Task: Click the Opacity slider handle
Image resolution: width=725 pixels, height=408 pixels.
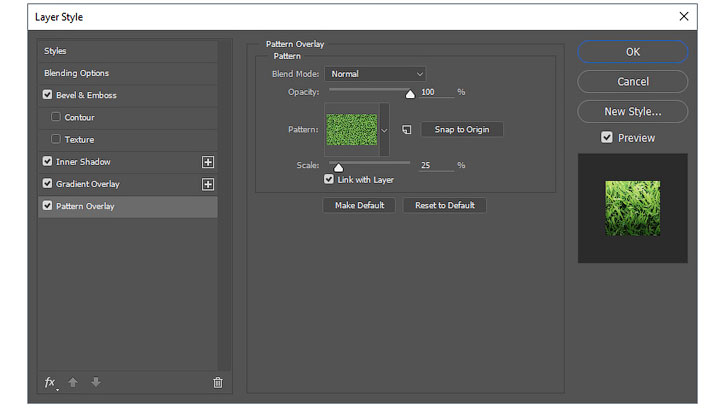Action: click(x=410, y=94)
